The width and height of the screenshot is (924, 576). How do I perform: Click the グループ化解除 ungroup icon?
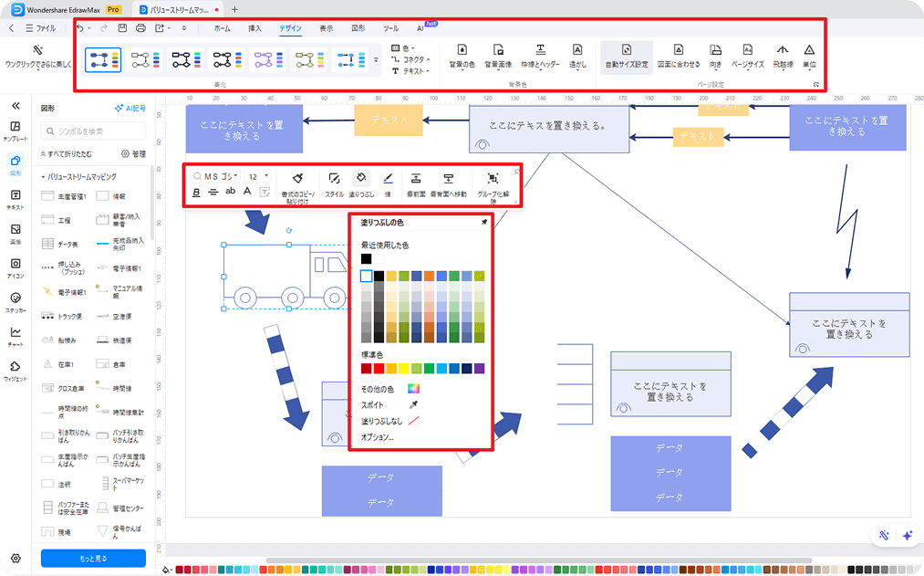click(x=493, y=179)
